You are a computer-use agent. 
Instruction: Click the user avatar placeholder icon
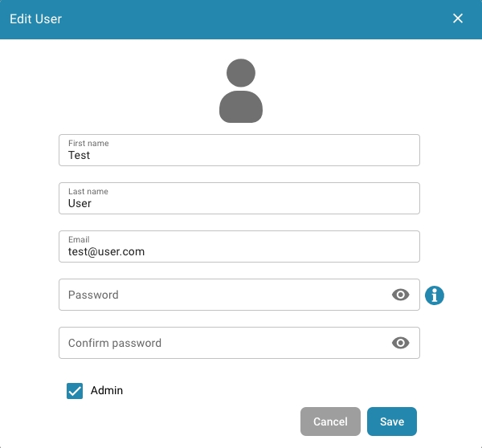(x=241, y=91)
